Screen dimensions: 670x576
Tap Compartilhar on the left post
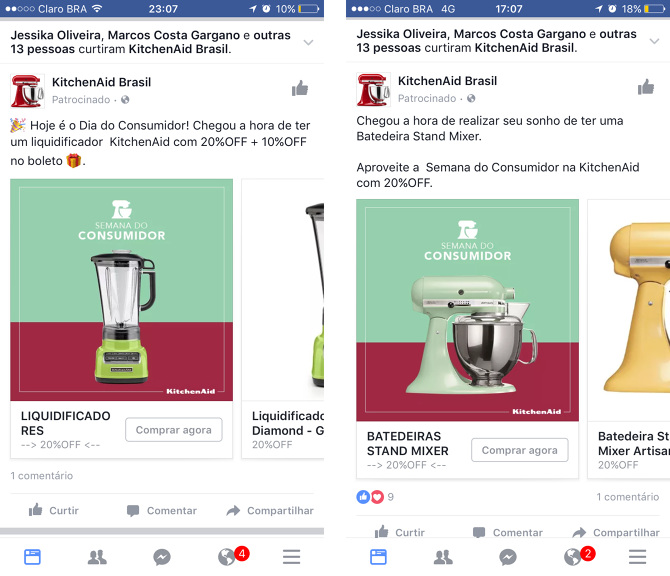point(270,510)
